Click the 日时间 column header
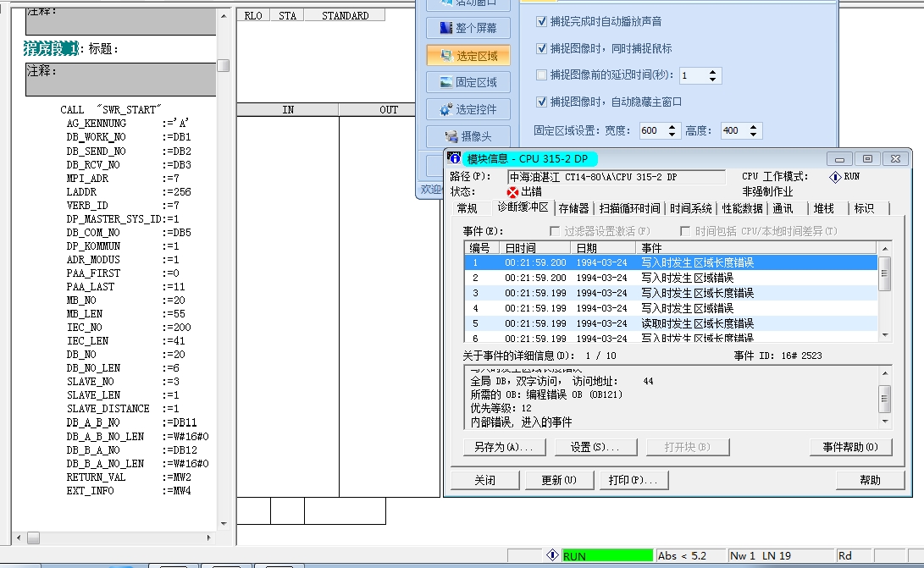Screen dimensions: 924x568 (535, 248)
